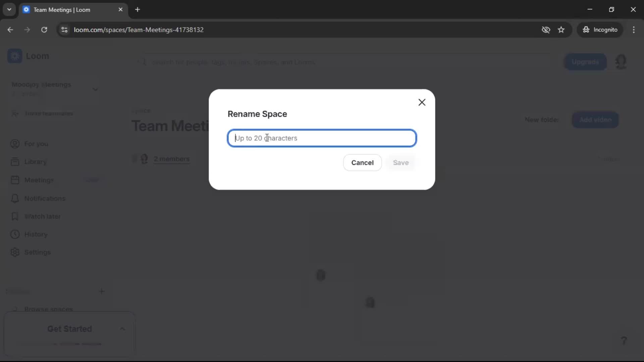Viewport: 644px width, 362px height.
Task: Select the Watch later bookmark icon
Action: click(15, 217)
